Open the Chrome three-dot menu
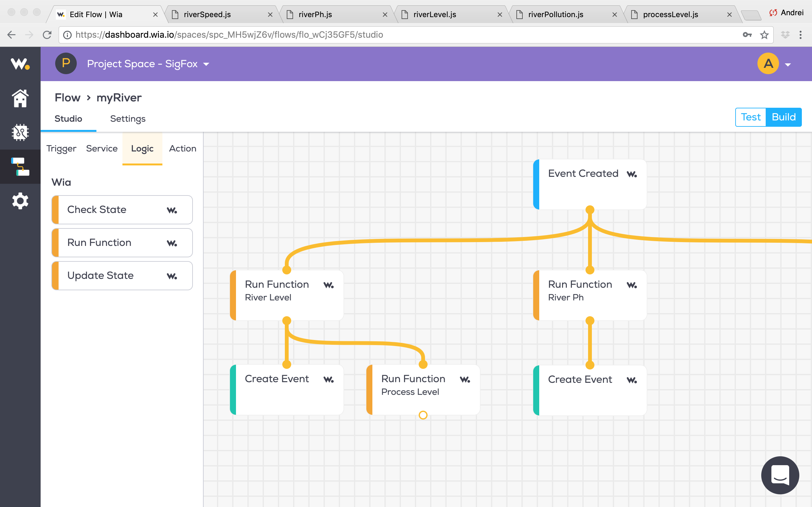812x507 pixels. 801,35
